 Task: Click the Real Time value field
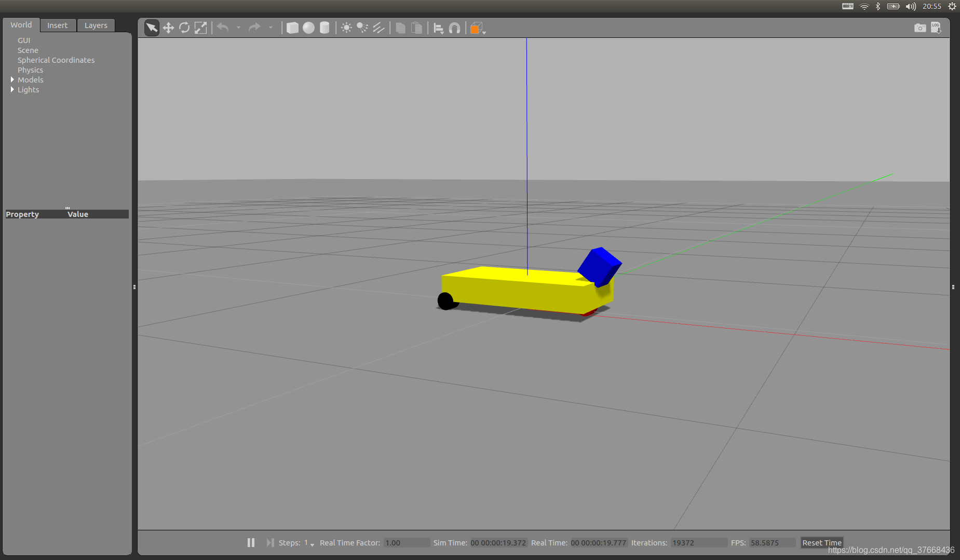(x=599, y=543)
